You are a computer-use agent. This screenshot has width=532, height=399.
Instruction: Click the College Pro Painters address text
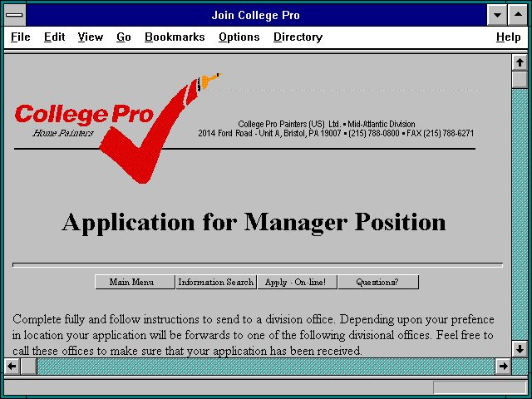click(336, 129)
